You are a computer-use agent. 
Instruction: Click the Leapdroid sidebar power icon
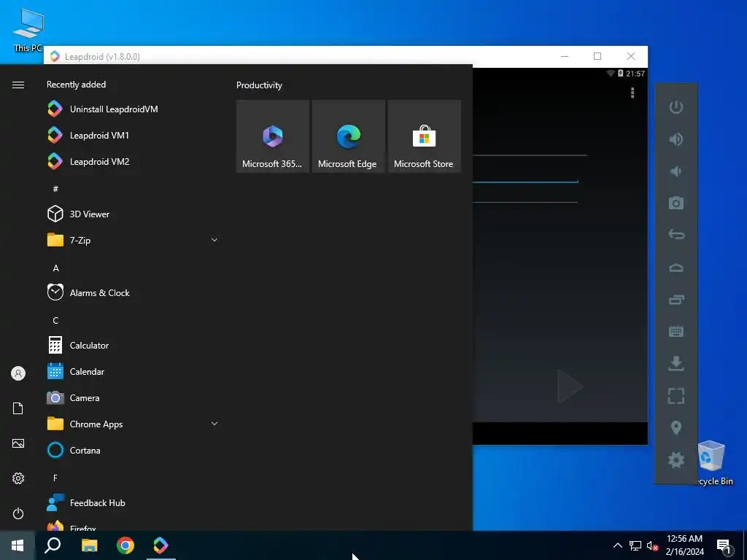676,107
